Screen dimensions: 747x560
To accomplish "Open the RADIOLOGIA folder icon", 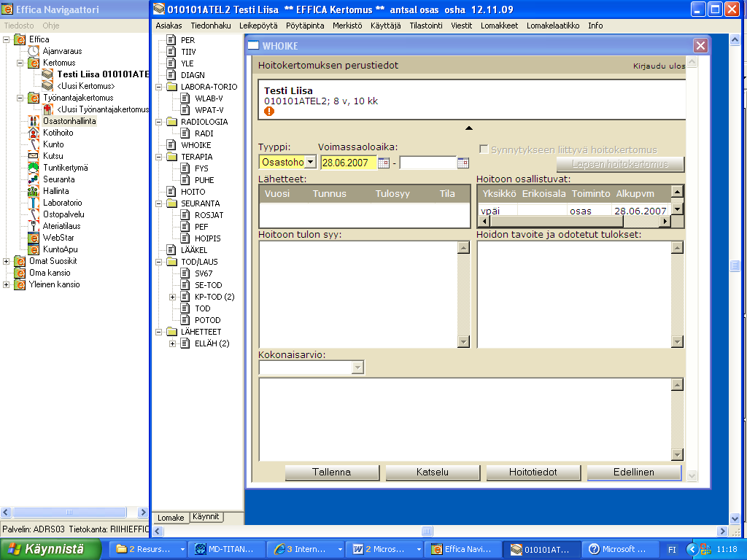I will 171,122.
